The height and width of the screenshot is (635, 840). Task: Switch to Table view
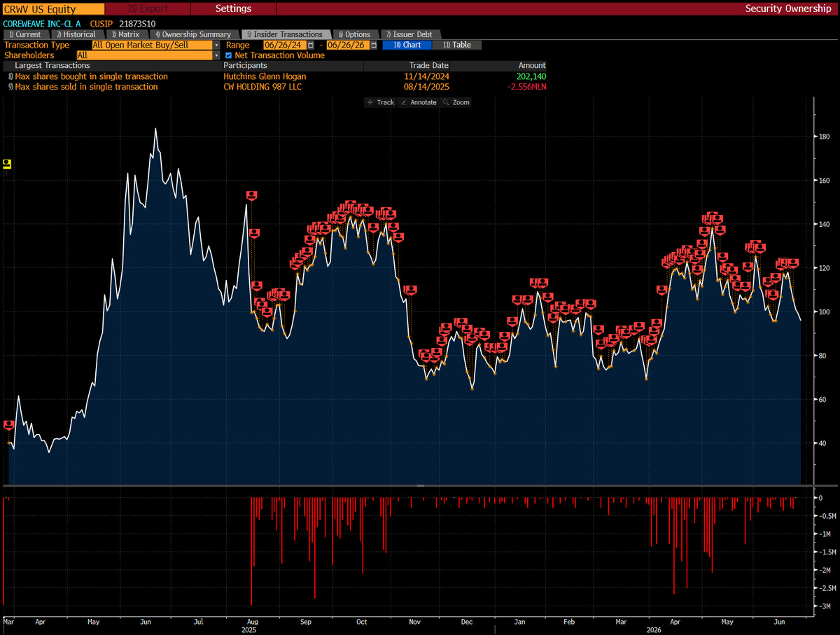point(457,45)
